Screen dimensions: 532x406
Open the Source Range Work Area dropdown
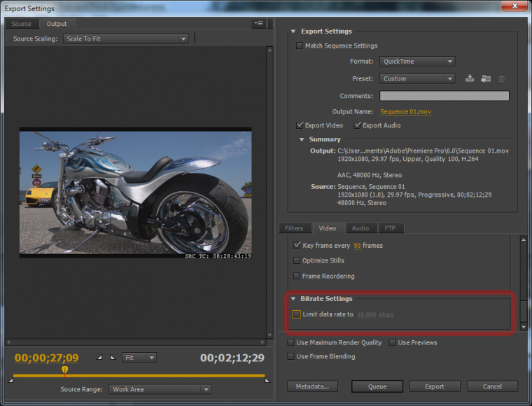pos(160,389)
